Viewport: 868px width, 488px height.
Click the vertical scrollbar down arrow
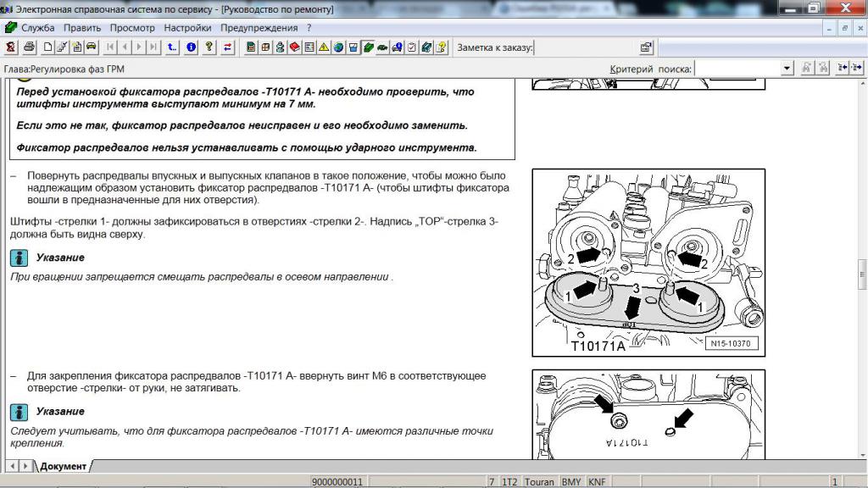(861, 453)
